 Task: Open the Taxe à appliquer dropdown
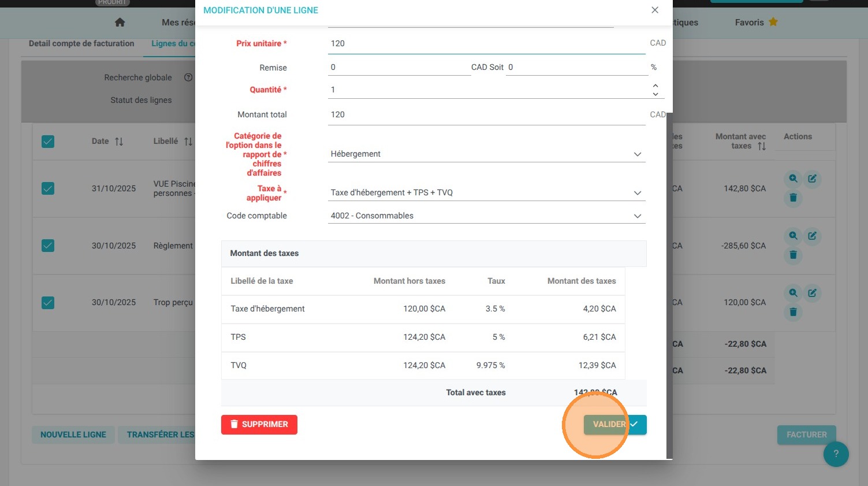point(486,192)
